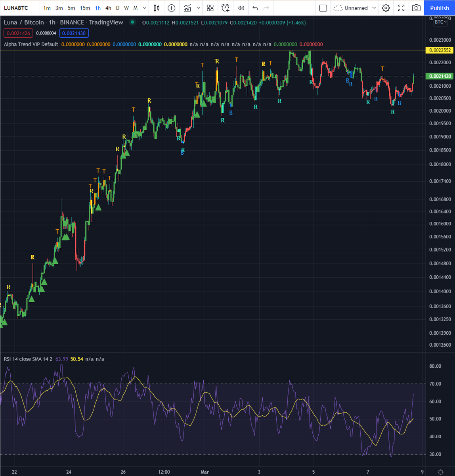Select the 15m timeframe
The image size is (455, 476).
85,8
